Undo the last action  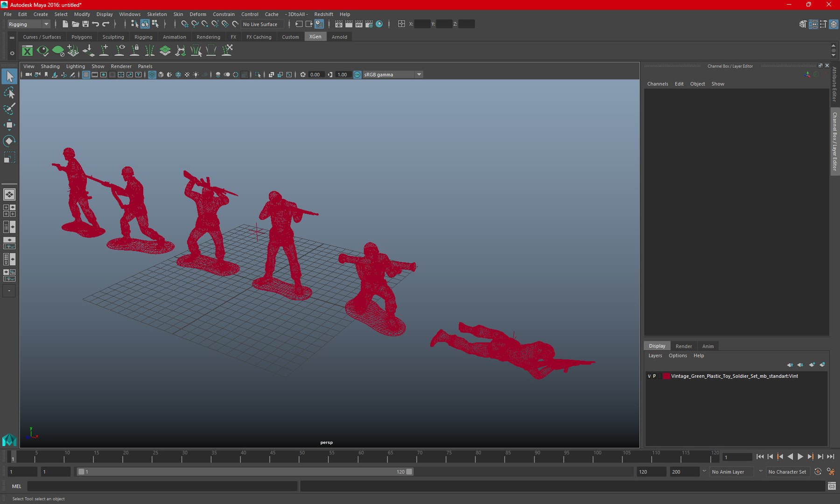(x=96, y=24)
